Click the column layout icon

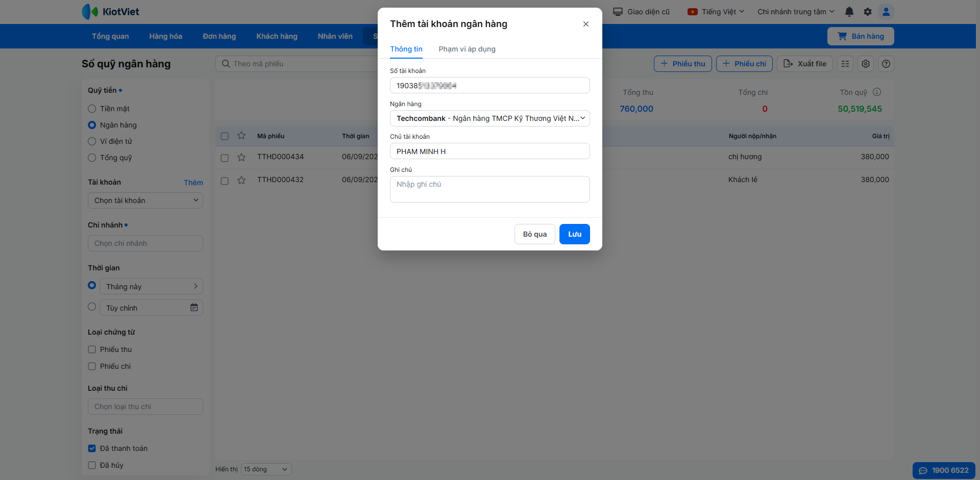click(x=845, y=64)
